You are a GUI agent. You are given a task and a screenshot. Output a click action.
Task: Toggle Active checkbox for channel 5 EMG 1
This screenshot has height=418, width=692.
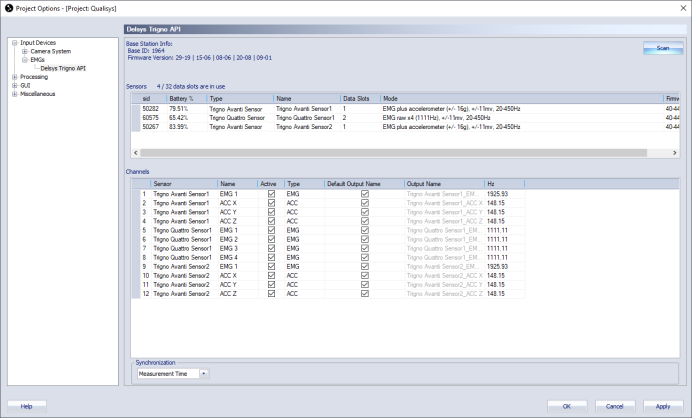(271, 230)
